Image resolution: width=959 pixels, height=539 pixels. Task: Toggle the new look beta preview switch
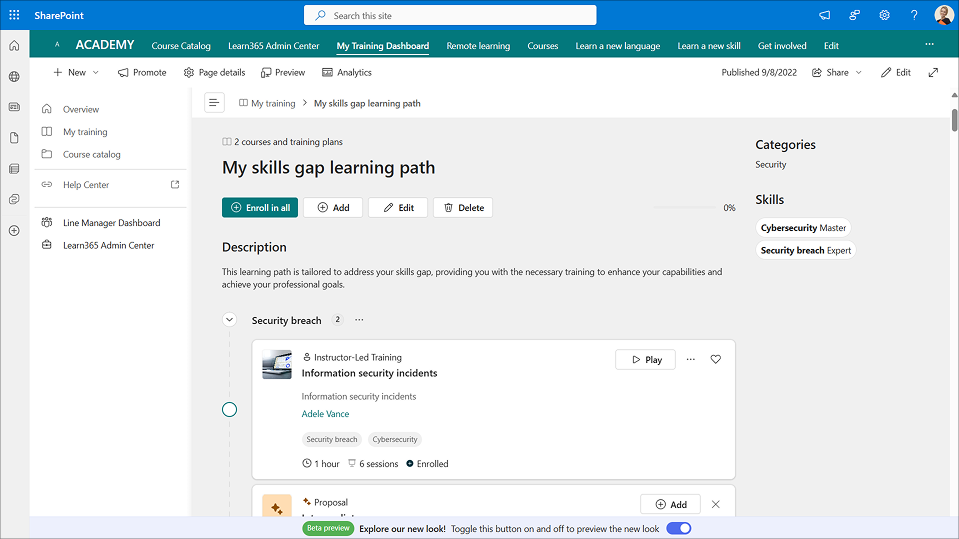[678, 528]
